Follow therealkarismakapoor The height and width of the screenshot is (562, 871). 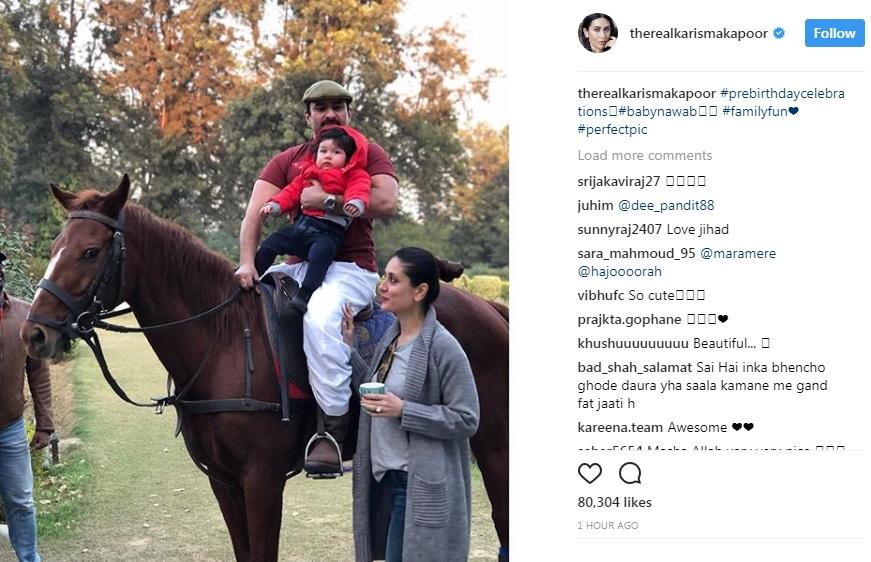(834, 33)
